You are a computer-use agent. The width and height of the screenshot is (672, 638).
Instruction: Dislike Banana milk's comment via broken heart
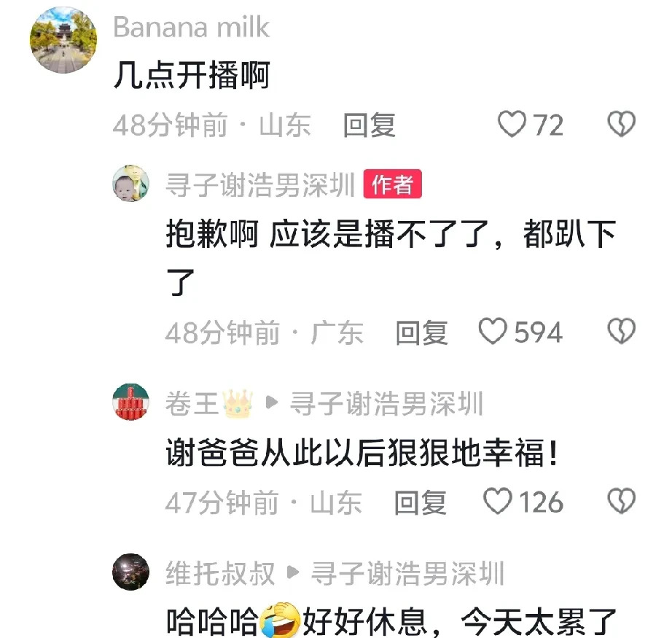[622, 125]
